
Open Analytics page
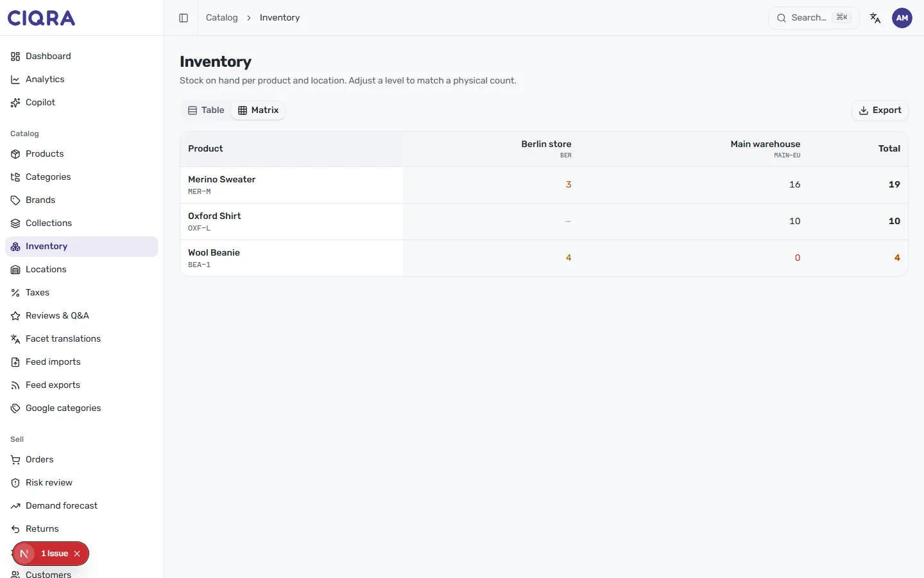(x=81, y=80)
